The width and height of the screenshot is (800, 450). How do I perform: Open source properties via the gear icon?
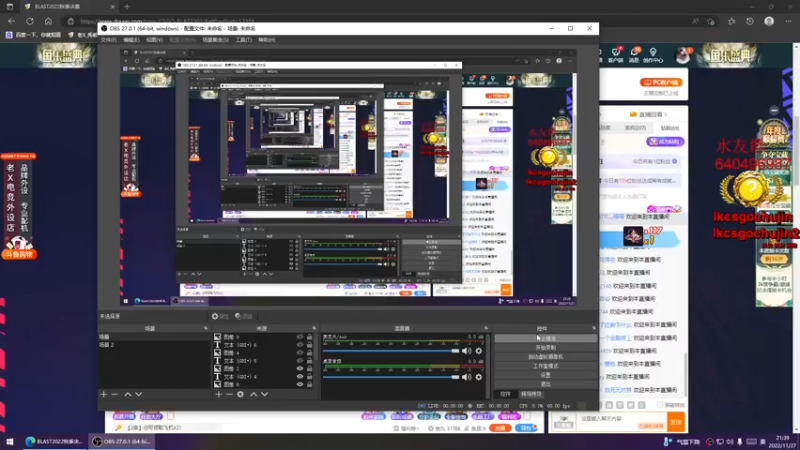pos(240,394)
